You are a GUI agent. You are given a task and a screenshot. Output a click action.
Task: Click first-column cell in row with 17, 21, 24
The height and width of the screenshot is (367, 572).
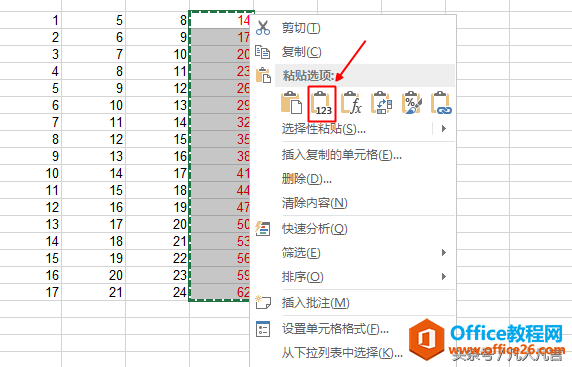(31, 292)
